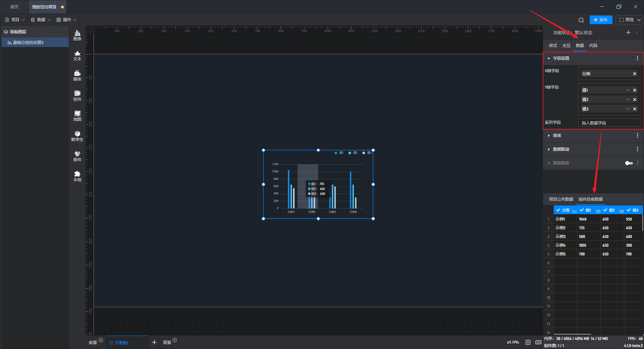Click the plus circle next to 背景
Image resolution: width=644 pixels, height=349 pixels.
(174, 340)
